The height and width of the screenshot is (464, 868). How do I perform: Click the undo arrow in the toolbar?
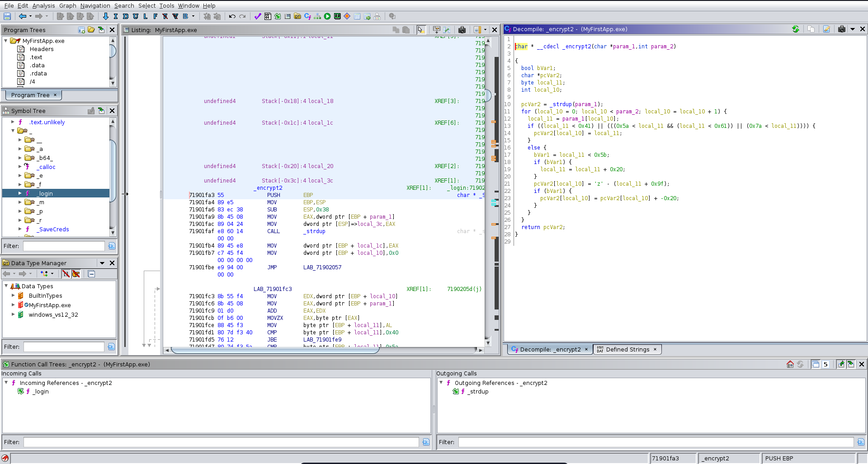[232, 16]
